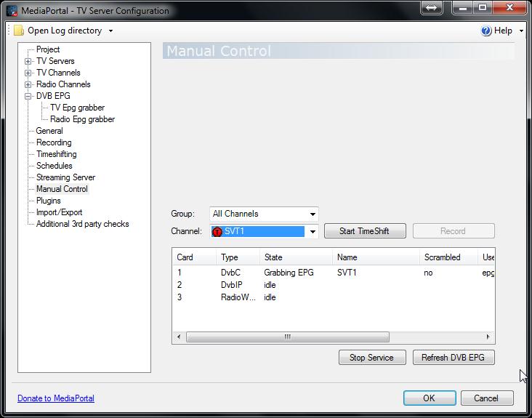
Task: Click the MediaPortal app icon in title bar
Action: [12, 10]
